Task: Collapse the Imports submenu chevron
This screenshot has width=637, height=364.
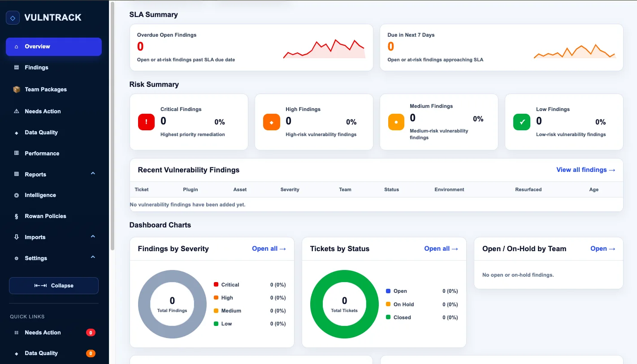Action: click(93, 236)
